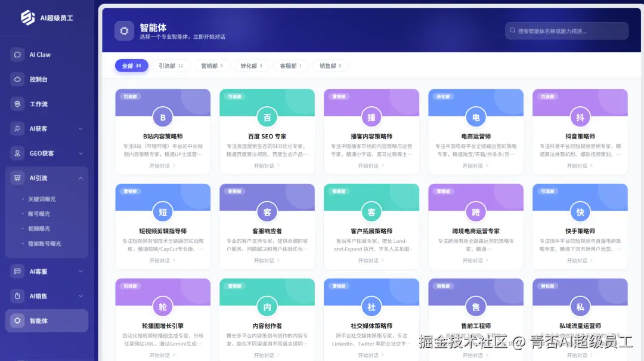This screenshot has height=361, width=644.
Task: Click the 跨境电商运营专家 avatar icon
Action: pos(476,212)
